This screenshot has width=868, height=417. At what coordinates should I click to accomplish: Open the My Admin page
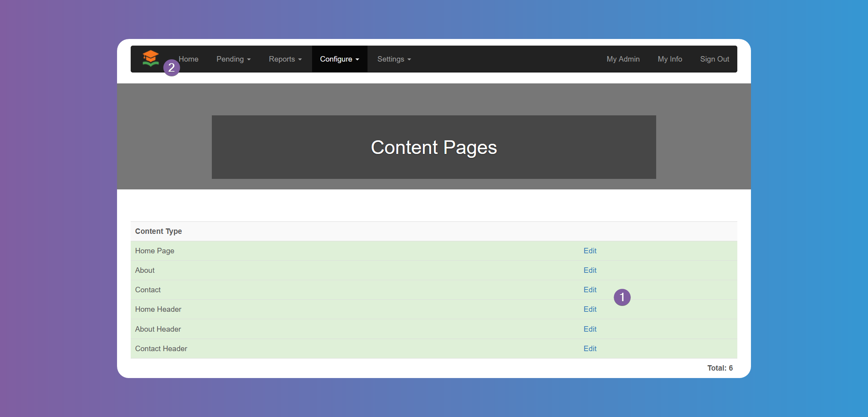coord(623,59)
